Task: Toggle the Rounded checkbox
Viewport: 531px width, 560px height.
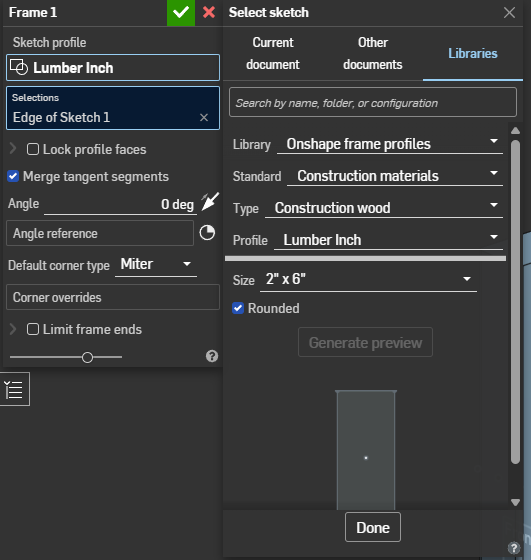Action: [x=238, y=308]
